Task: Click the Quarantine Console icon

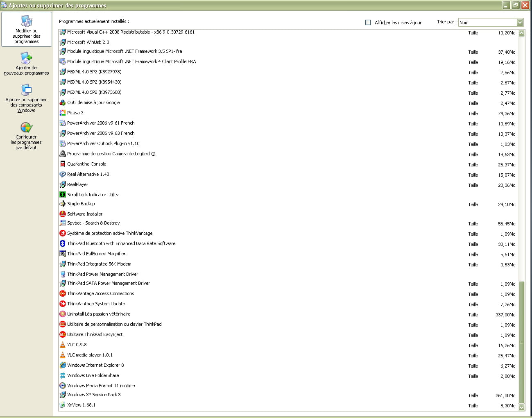Action: (x=63, y=164)
